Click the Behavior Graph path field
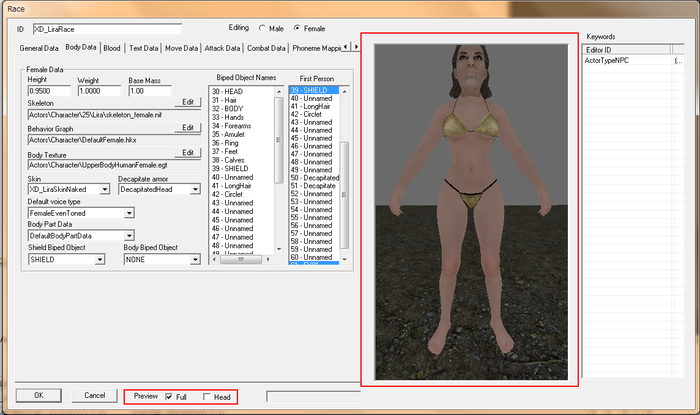This screenshot has height=415, width=700. coord(114,140)
